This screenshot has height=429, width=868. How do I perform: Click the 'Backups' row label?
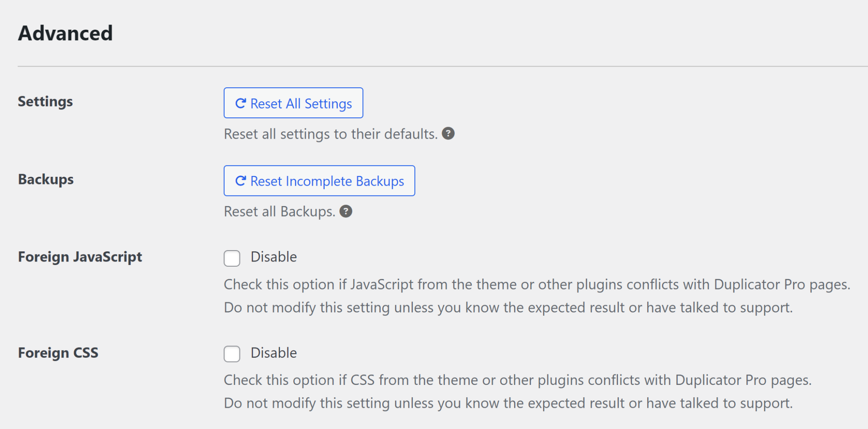(45, 179)
